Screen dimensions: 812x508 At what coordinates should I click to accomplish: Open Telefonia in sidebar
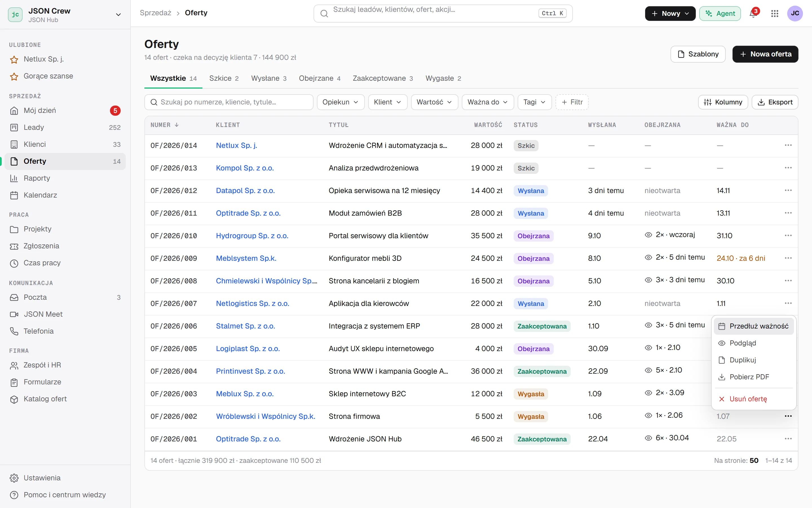pos(65,331)
